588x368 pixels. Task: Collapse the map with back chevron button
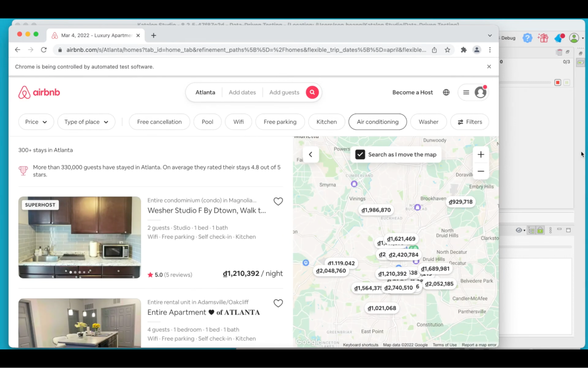point(311,155)
